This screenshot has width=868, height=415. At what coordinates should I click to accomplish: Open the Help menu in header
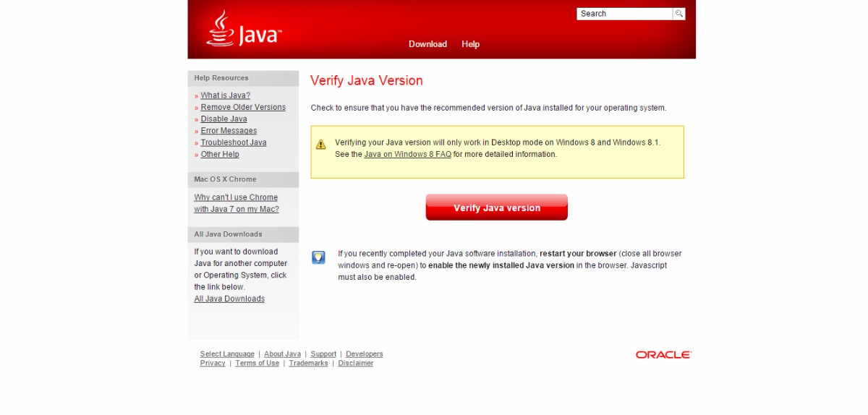(x=470, y=44)
